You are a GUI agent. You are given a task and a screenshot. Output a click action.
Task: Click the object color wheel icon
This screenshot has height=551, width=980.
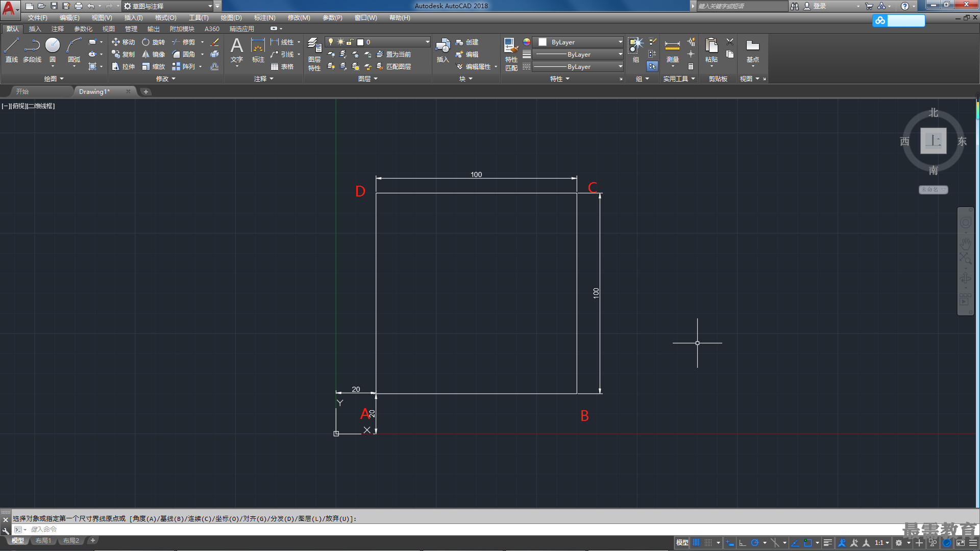pos(527,42)
